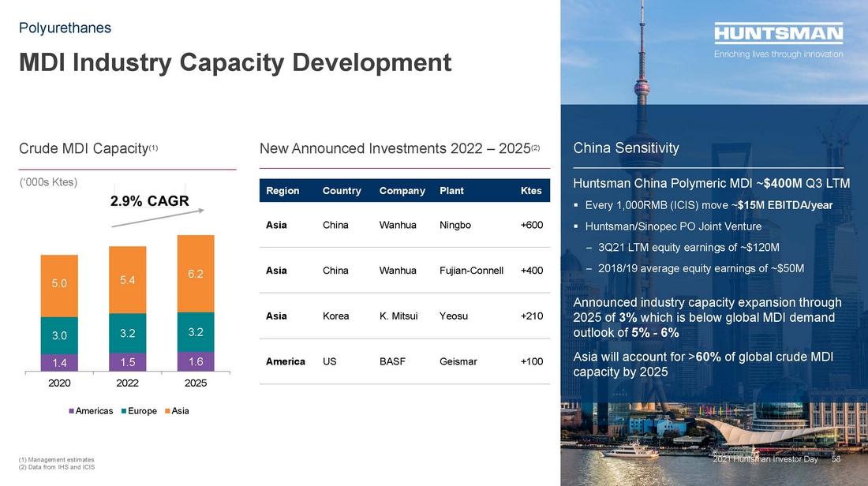Click the "('000s Ktes)" unit label
Screen dimensions: 868x486
[x=48, y=182]
